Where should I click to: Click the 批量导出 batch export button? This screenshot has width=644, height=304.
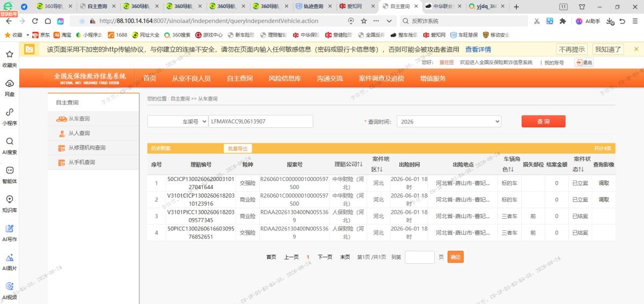click(x=238, y=148)
